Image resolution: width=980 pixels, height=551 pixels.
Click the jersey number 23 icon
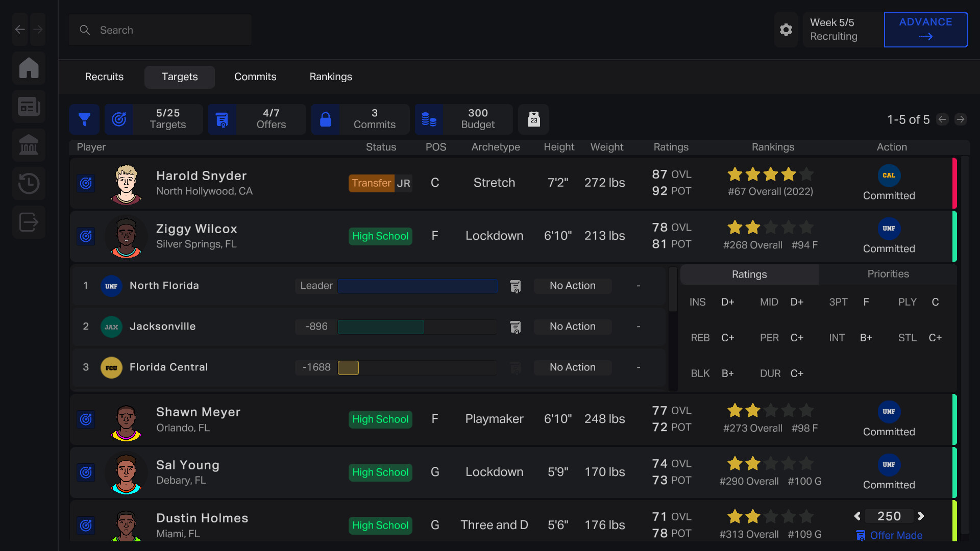[533, 119]
